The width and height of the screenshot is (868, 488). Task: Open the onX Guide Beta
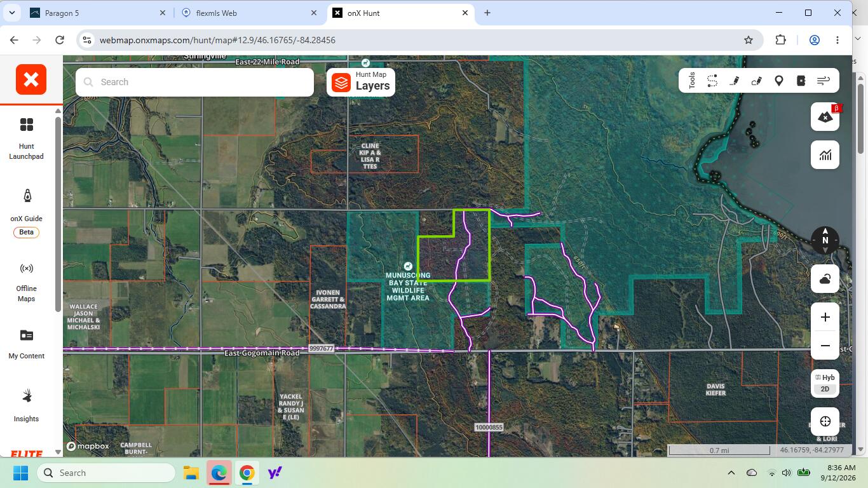pyautogui.click(x=27, y=213)
